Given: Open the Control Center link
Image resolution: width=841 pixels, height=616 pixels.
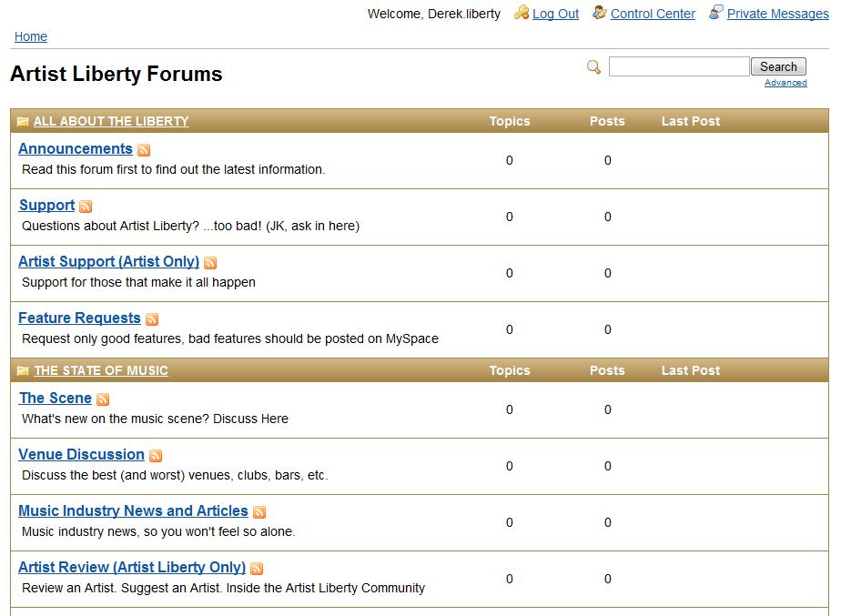Looking at the screenshot, I should (x=653, y=14).
